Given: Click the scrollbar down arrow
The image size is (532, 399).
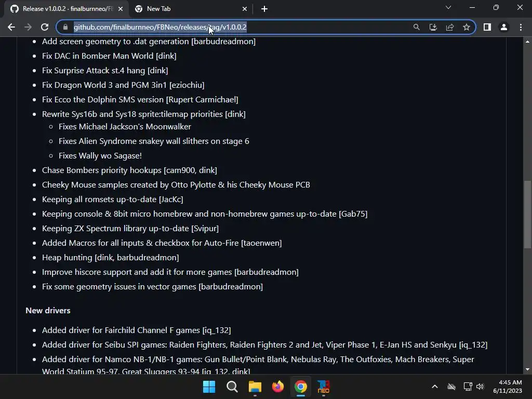Looking at the screenshot, I should click(x=527, y=369).
